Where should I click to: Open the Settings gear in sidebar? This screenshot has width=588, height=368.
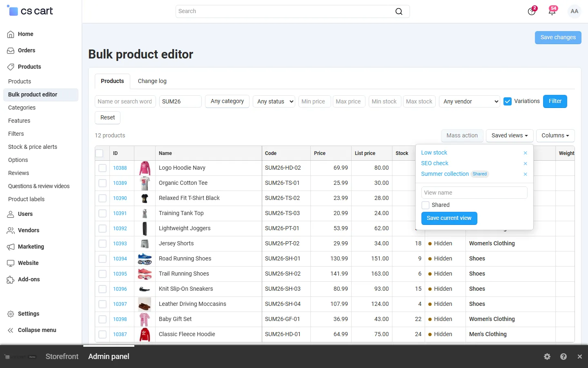(x=11, y=314)
